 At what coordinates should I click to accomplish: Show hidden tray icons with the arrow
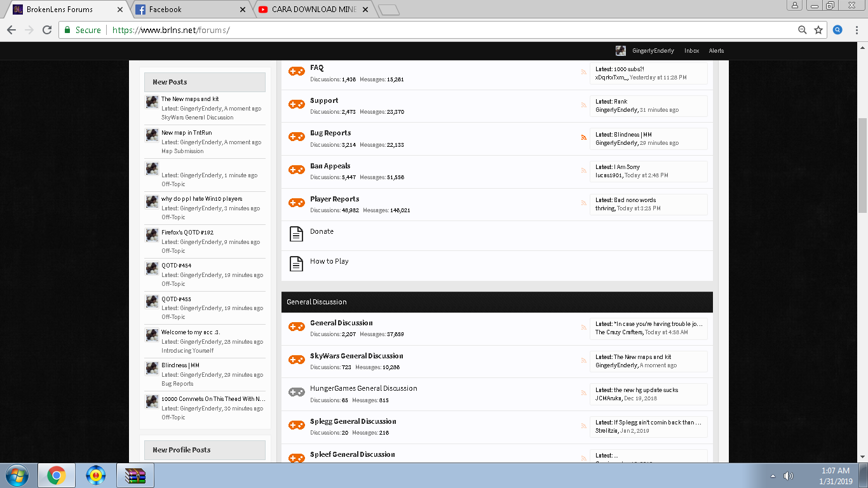click(x=773, y=476)
